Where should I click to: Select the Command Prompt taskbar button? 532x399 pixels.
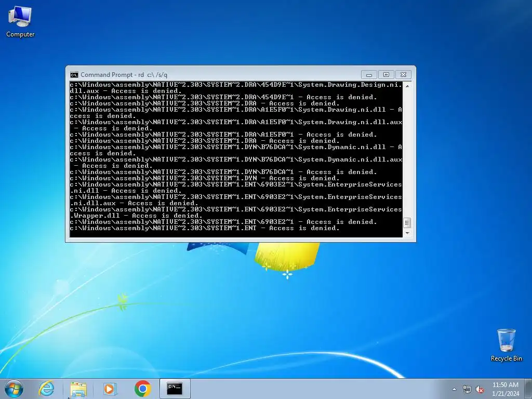tap(175, 389)
